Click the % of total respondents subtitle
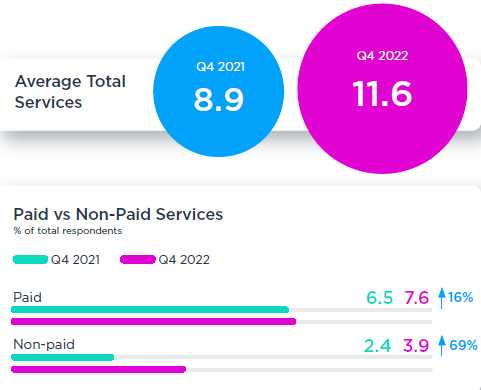 pos(68,231)
